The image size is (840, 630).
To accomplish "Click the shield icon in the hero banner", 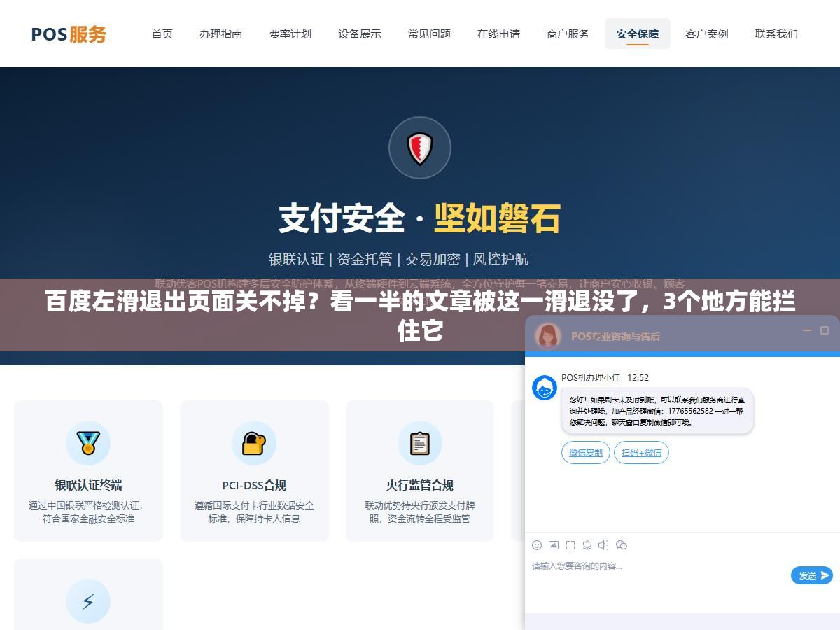I will tap(420, 148).
